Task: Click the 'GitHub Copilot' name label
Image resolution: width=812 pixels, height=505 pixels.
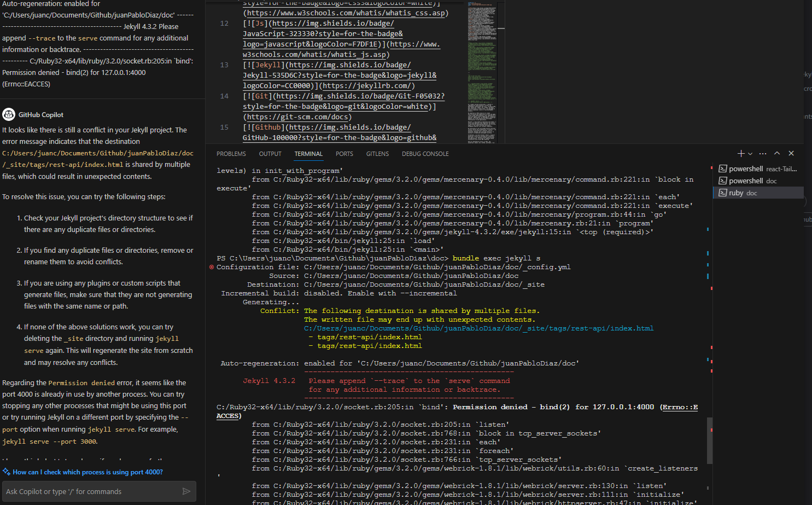Action: tap(41, 115)
